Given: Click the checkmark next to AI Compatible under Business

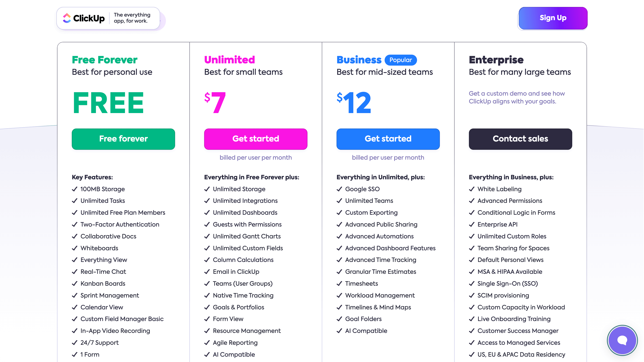Looking at the screenshot, I should point(339,331).
